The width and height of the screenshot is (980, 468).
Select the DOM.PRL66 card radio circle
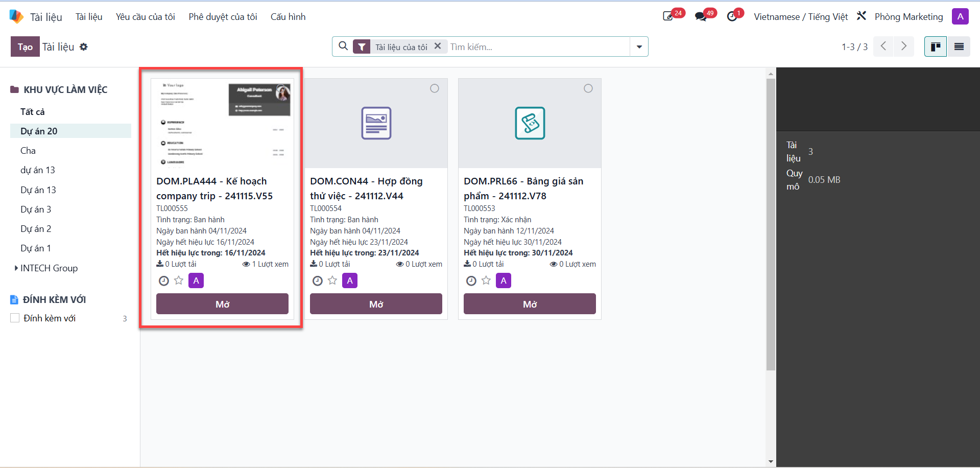point(588,88)
